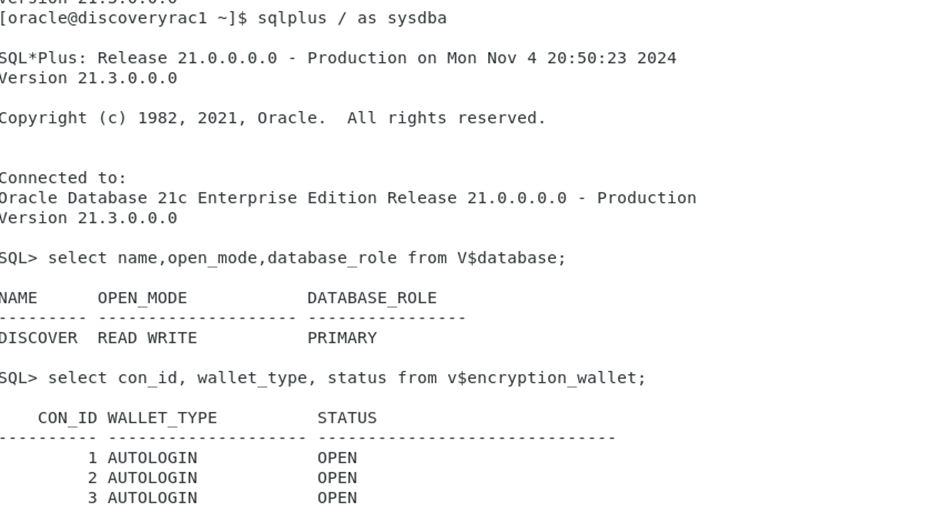940x522 pixels.
Task: Click the STATUS column header
Action: [347, 418]
